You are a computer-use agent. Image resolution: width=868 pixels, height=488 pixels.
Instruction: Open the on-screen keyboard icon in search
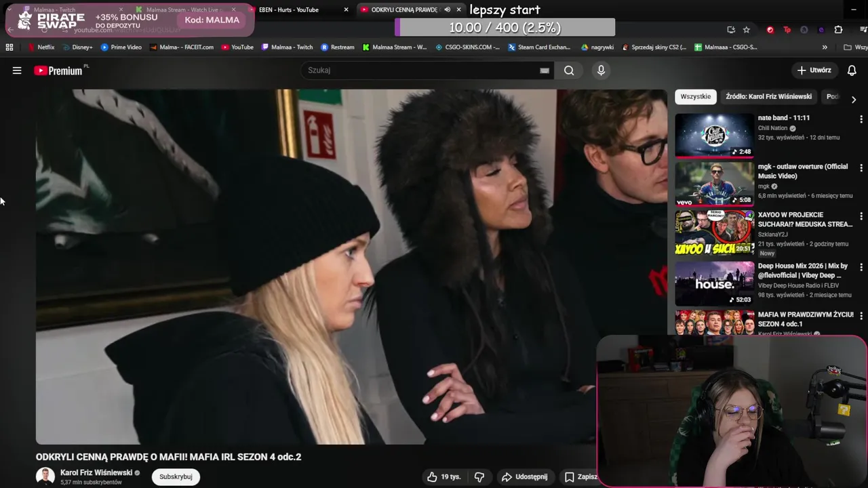click(x=545, y=70)
